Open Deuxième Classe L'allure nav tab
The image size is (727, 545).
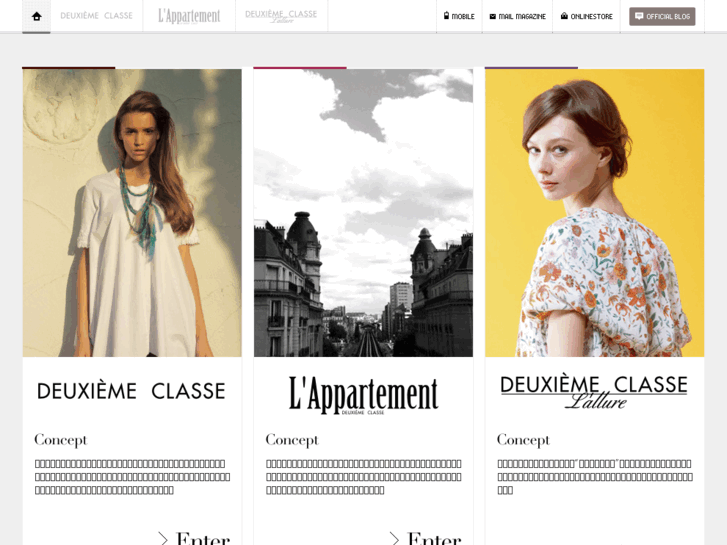click(x=281, y=16)
